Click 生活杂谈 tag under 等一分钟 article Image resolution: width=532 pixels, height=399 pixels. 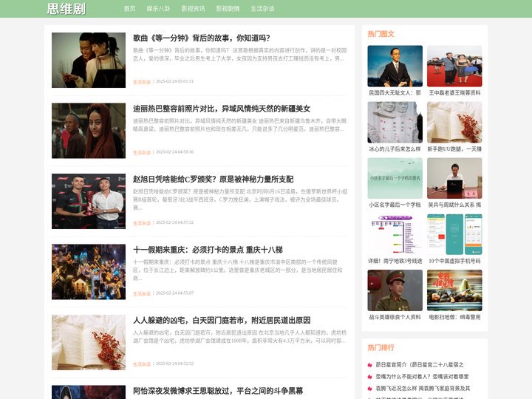pos(141,82)
